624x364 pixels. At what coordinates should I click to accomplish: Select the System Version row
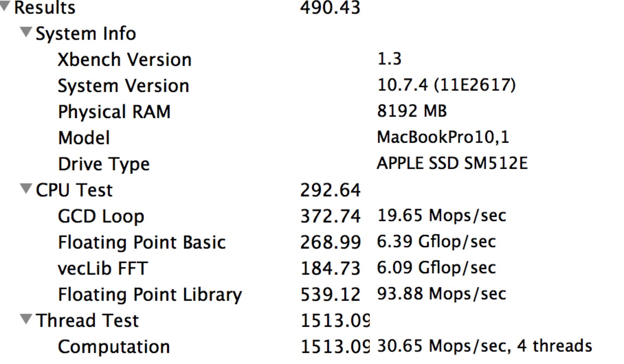tap(123, 86)
